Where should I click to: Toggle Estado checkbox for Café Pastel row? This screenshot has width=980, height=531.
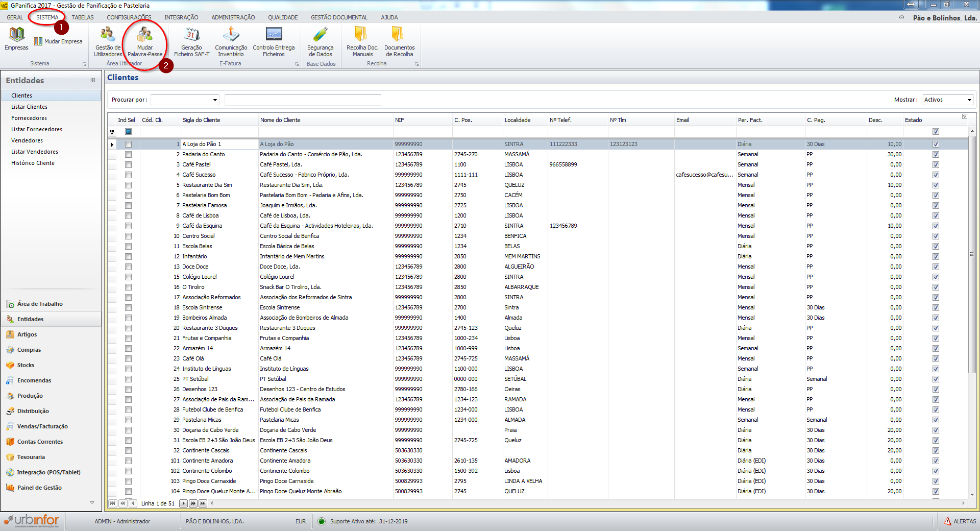pyautogui.click(x=936, y=164)
